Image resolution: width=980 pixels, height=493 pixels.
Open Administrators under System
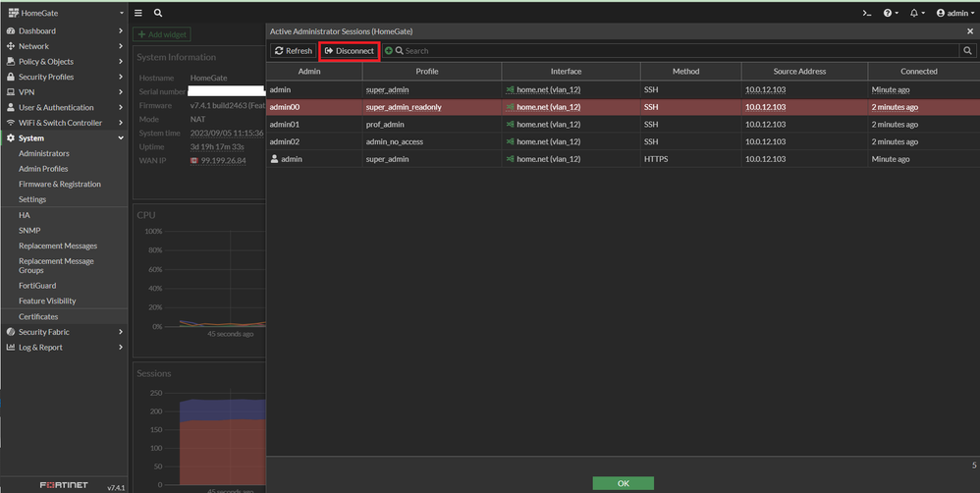tap(44, 153)
